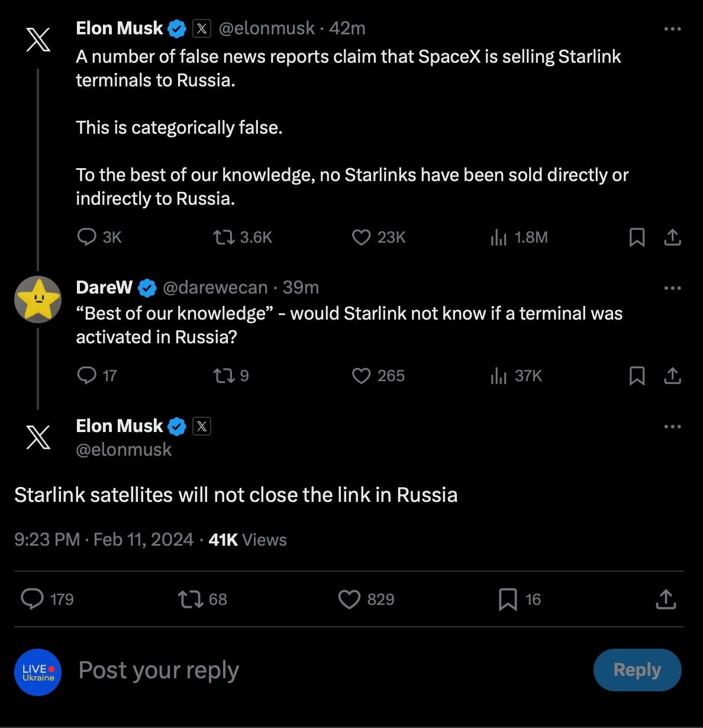This screenshot has height=728, width=703.
Task: Open the @darewecan profile link
Action: 215,288
